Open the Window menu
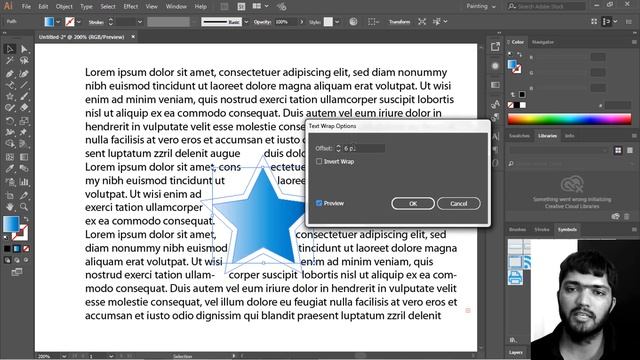The image size is (640, 360). [176, 7]
